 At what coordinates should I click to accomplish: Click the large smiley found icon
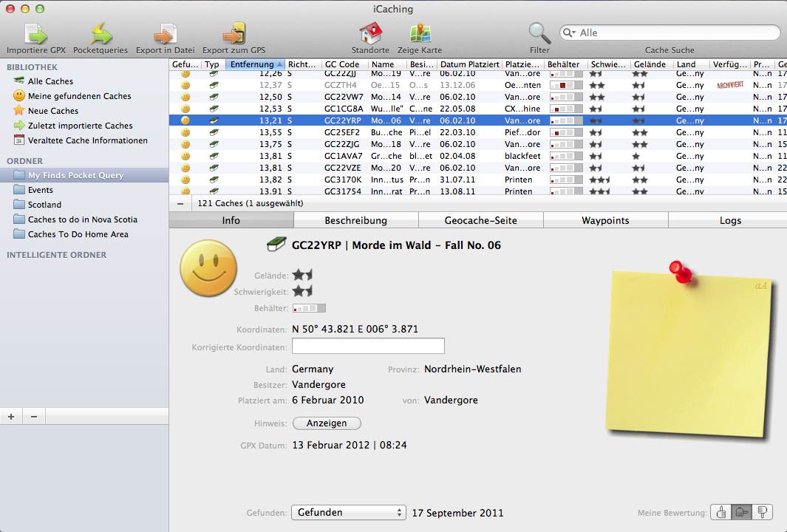208,267
